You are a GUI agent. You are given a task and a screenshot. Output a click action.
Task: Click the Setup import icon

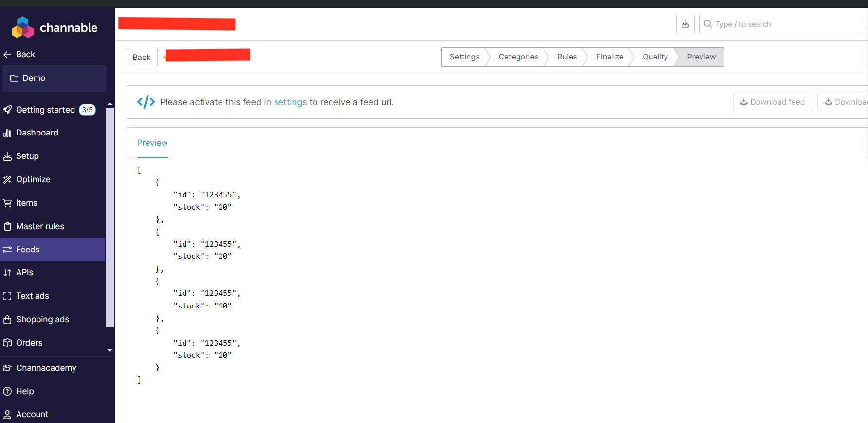(7, 156)
